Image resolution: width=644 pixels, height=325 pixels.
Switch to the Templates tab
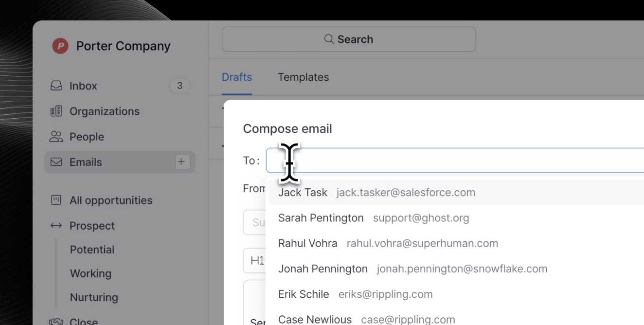pyautogui.click(x=303, y=77)
